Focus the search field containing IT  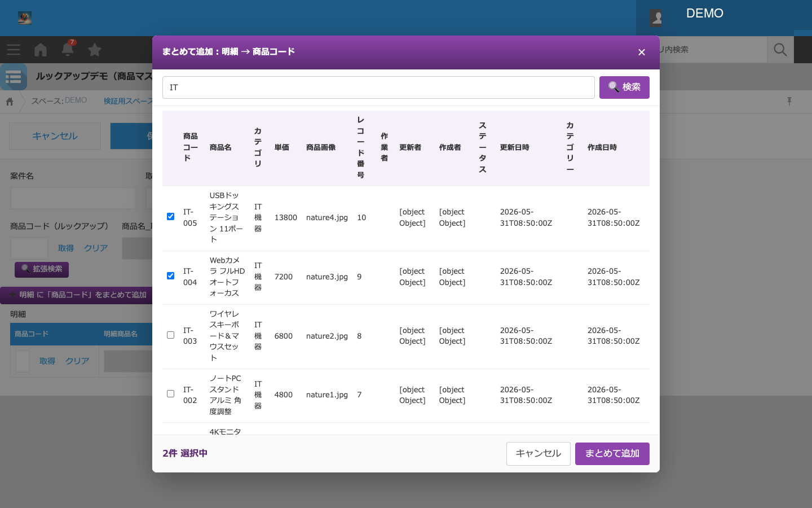click(378, 87)
